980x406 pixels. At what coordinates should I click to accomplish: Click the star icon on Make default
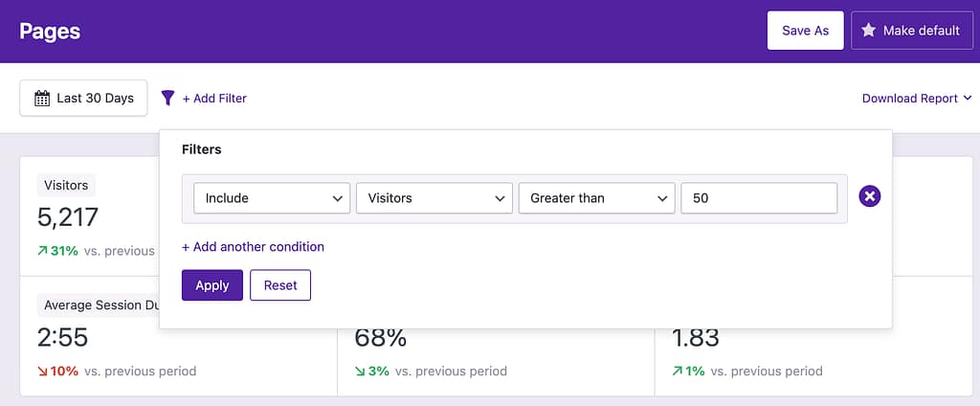pos(868,31)
